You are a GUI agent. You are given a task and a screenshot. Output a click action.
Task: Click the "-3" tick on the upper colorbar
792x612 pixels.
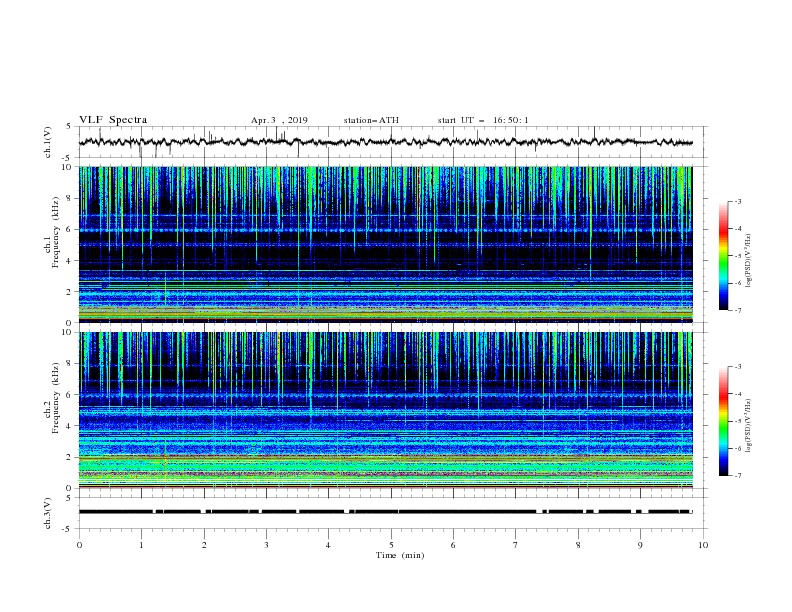pyautogui.click(x=737, y=201)
